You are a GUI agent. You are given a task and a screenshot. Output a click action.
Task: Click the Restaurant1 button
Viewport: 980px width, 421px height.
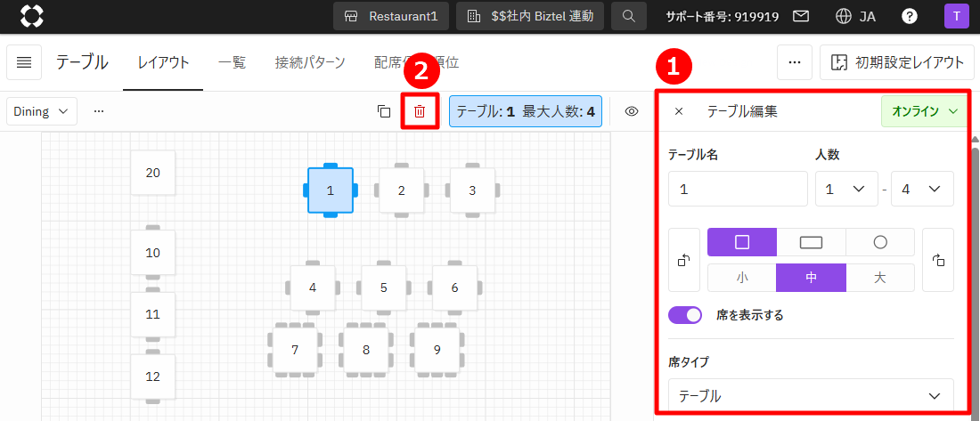tap(391, 16)
